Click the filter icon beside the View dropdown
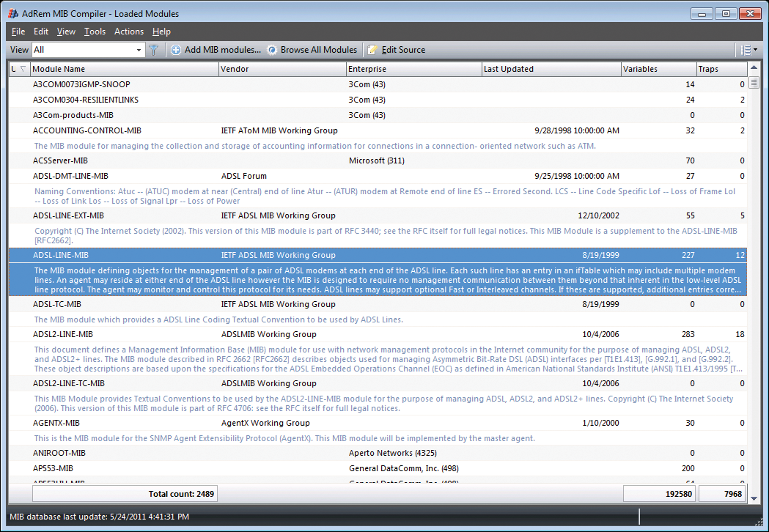Viewport: 769px width, 532px height. pos(155,50)
